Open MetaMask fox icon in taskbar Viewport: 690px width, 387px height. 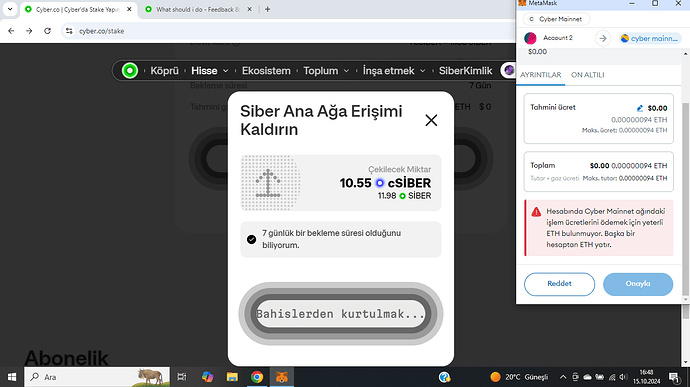[282, 377]
